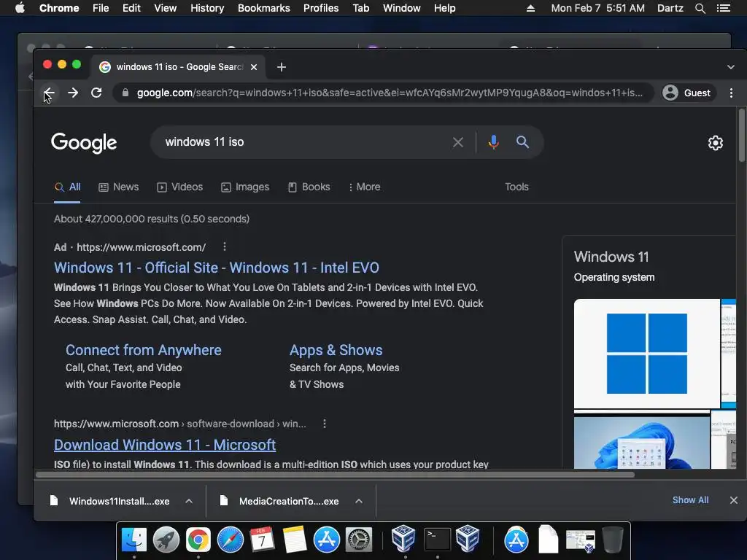The image size is (747, 560).
Task: Open Notes from the Dock
Action: point(295,540)
